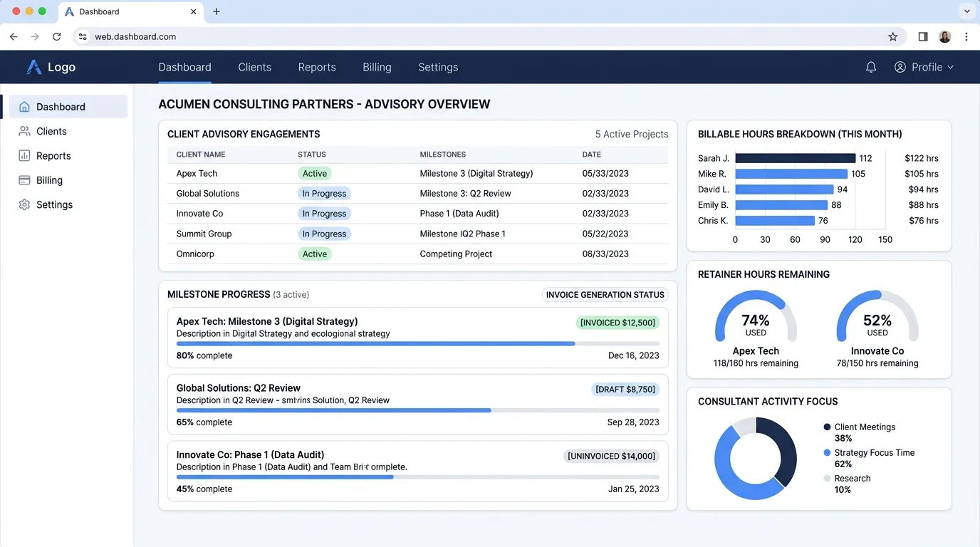Open the Dashboard tab in top navigation
Image resolution: width=980 pixels, height=547 pixels.
(x=184, y=67)
